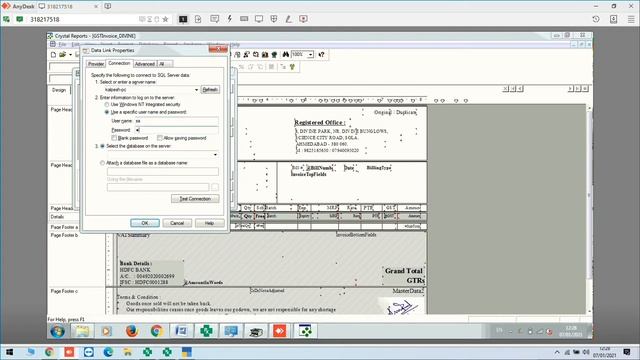Open AnyDesk chat icon in session toolbar
Image resolution: width=640 pixels, height=360 pixels.
click(x=214, y=19)
